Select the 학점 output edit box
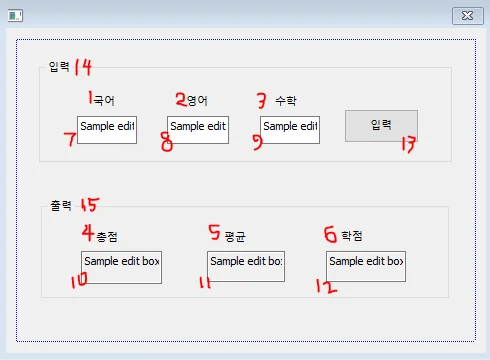 (366, 266)
